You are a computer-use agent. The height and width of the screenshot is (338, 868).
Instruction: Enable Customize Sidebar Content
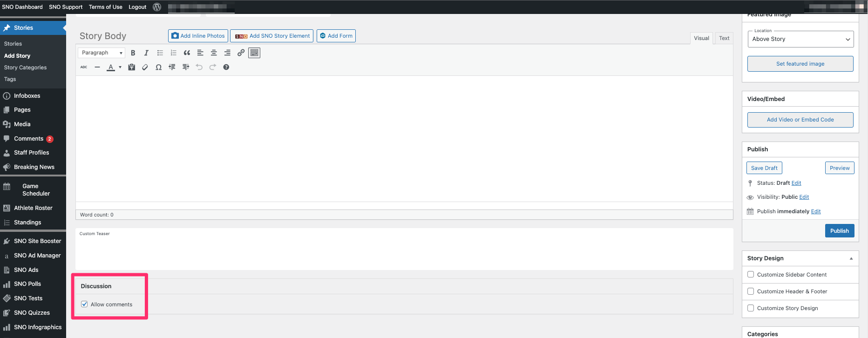click(x=751, y=274)
